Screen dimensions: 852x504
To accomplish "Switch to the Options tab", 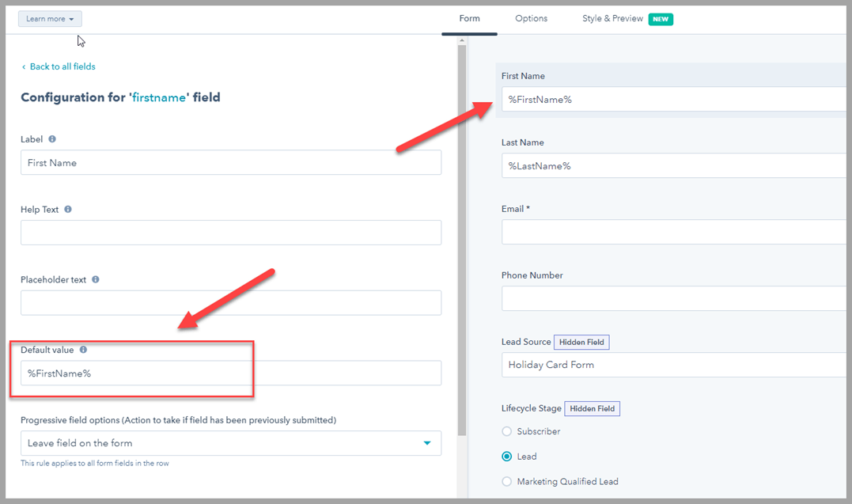I will tap(532, 18).
